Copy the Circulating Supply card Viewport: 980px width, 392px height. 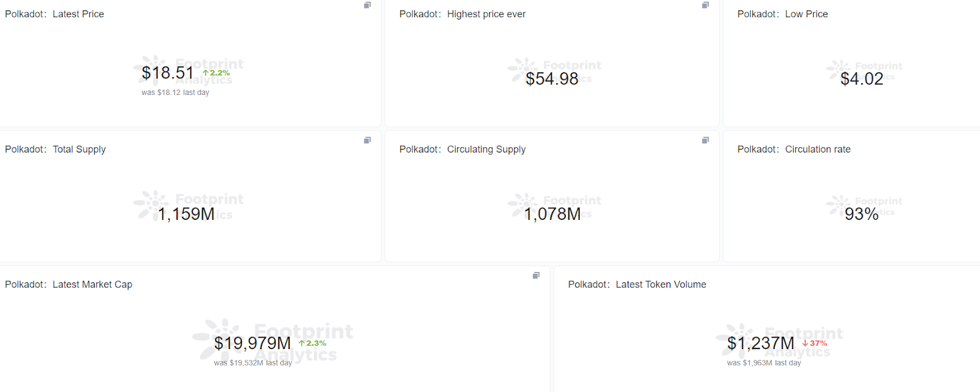(706, 140)
